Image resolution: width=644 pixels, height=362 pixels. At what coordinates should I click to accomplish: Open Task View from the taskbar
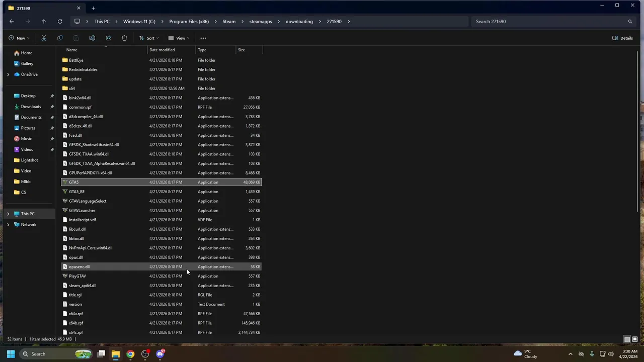pos(101,354)
